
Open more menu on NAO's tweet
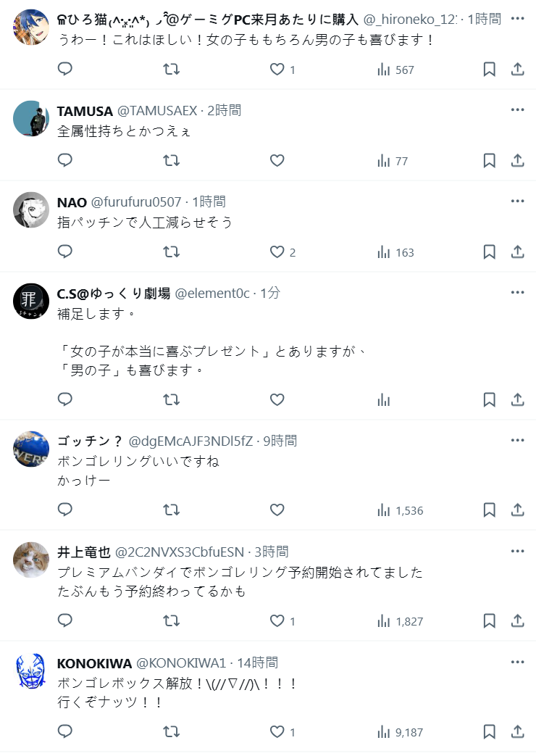coord(517,202)
